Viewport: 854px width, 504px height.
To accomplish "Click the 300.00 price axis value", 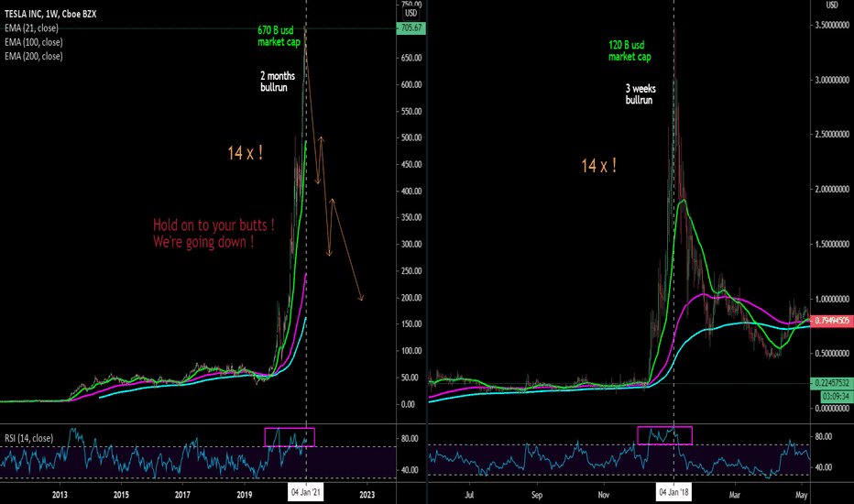I will tap(411, 244).
